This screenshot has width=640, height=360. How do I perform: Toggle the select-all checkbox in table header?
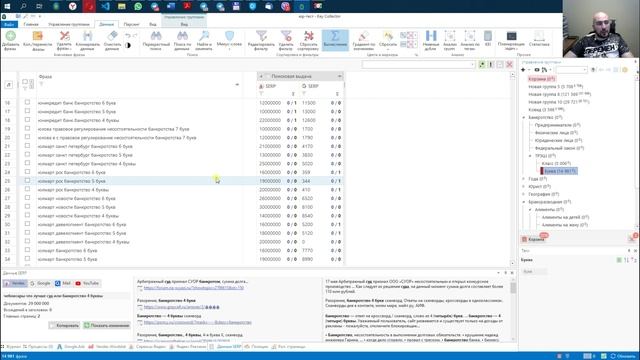coord(25,82)
